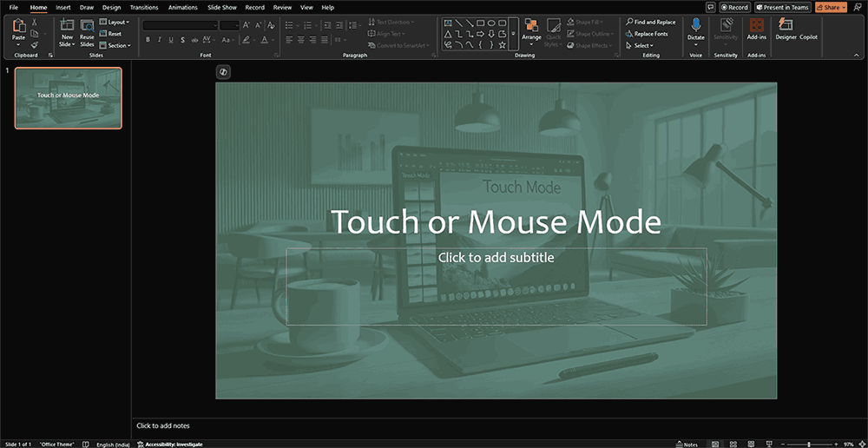Image resolution: width=868 pixels, height=448 pixels.
Task: Clear all formatting icon in Font group
Action: (x=271, y=25)
